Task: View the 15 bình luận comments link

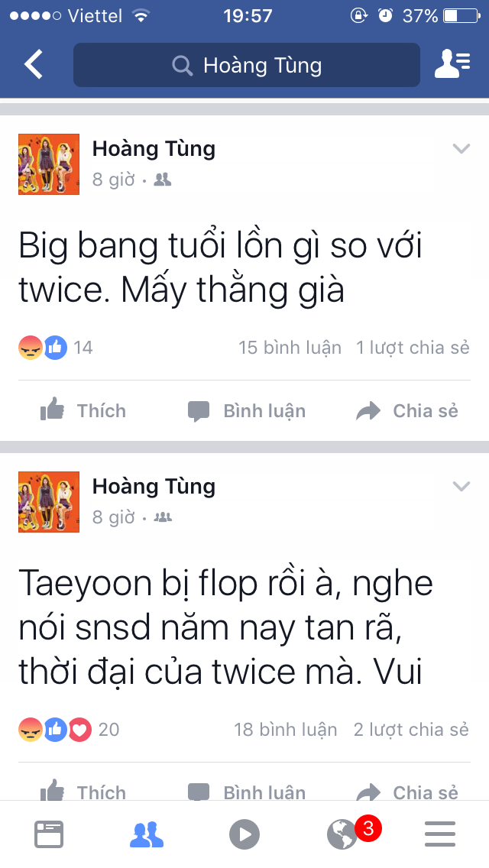Action: click(290, 348)
